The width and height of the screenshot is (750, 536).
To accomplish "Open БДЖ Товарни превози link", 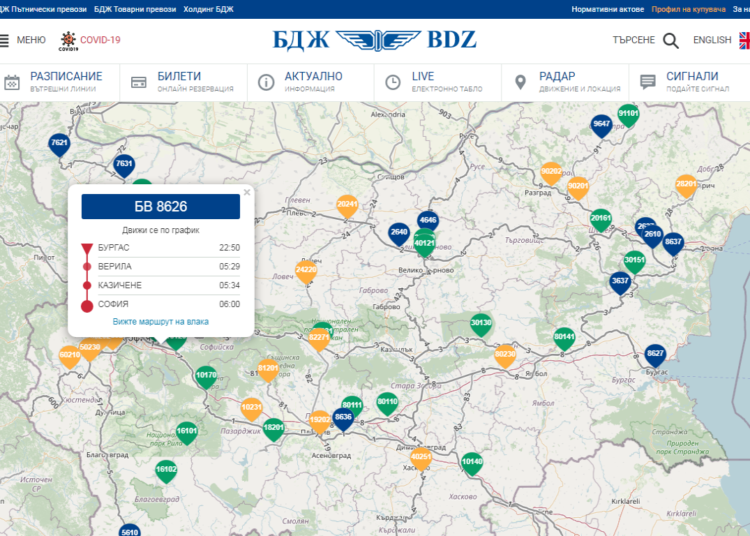I will tap(135, 9).
